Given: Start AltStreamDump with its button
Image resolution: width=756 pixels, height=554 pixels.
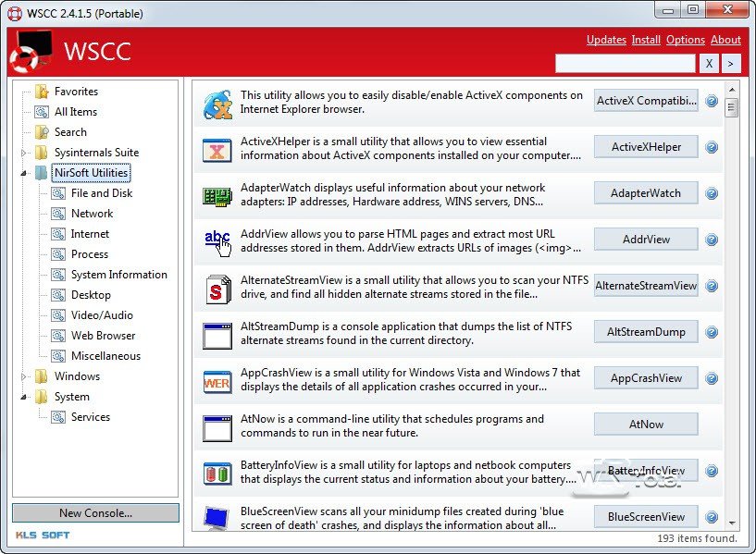Looking at the screenshot, I should (x=646, y=332).
